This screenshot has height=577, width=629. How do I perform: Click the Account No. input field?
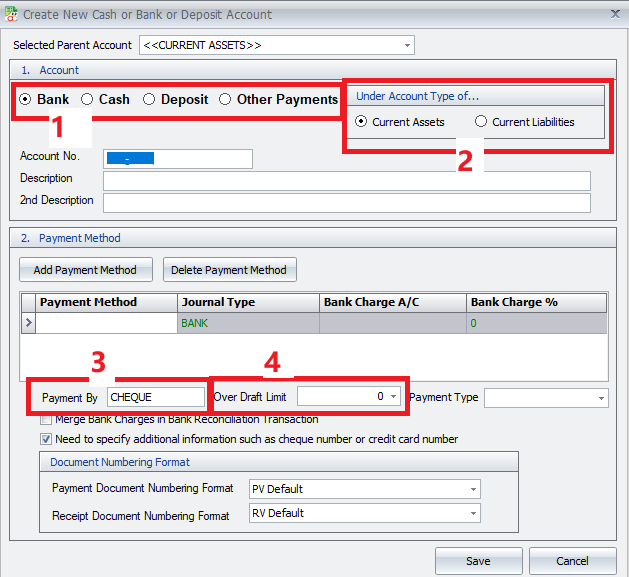178,159
